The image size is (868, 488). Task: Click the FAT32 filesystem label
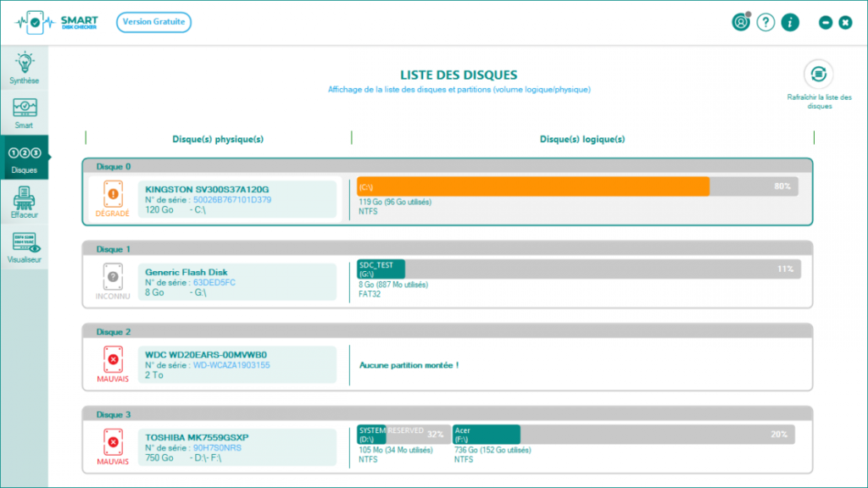[x=370, y=294]
